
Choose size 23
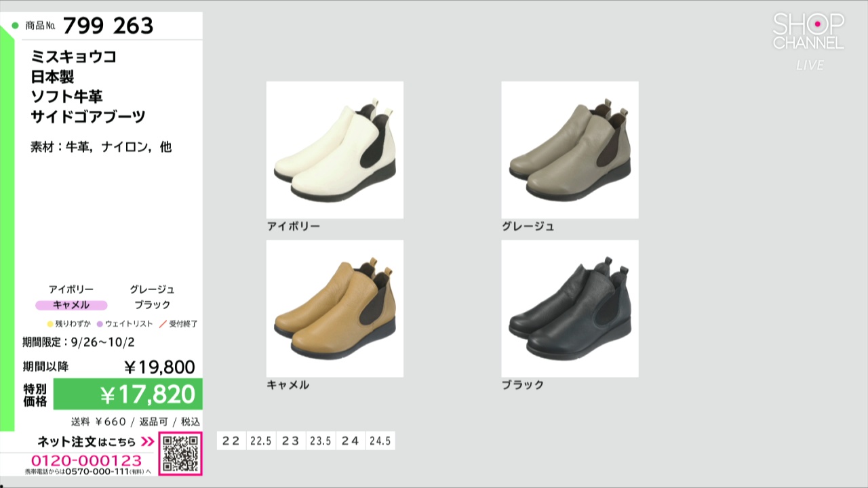pyautogui.click(x=291, y=441)
